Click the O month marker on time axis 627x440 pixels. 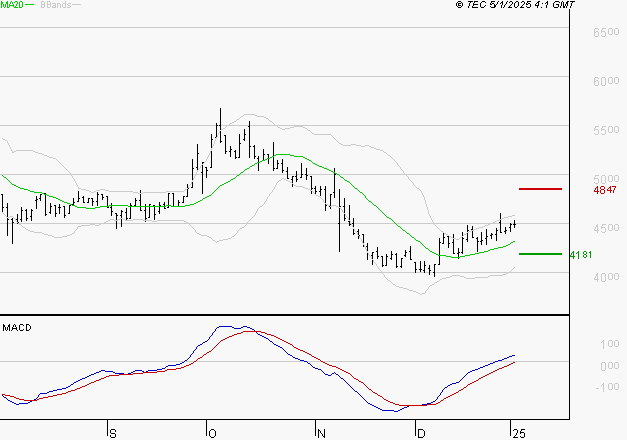212,434
